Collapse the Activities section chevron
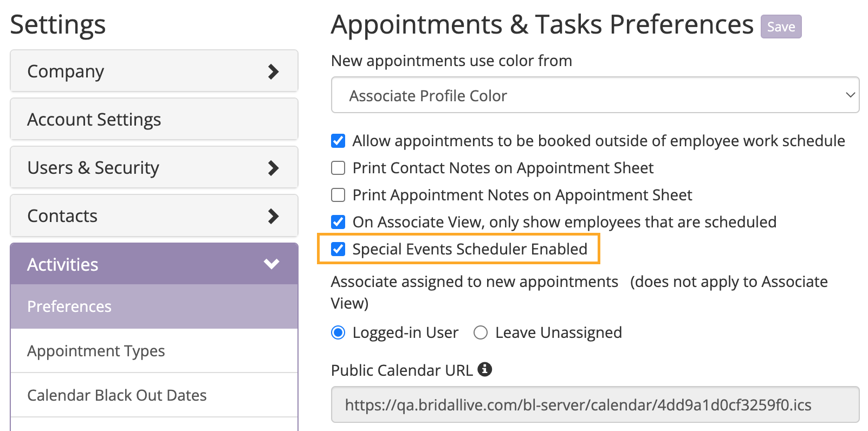 point(271,264)
